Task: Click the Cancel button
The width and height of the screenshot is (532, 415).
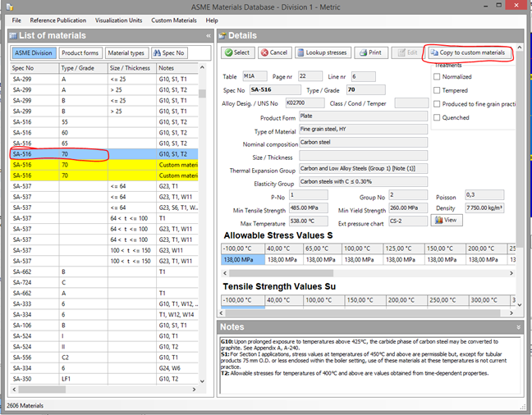Action: click(274, 52)
